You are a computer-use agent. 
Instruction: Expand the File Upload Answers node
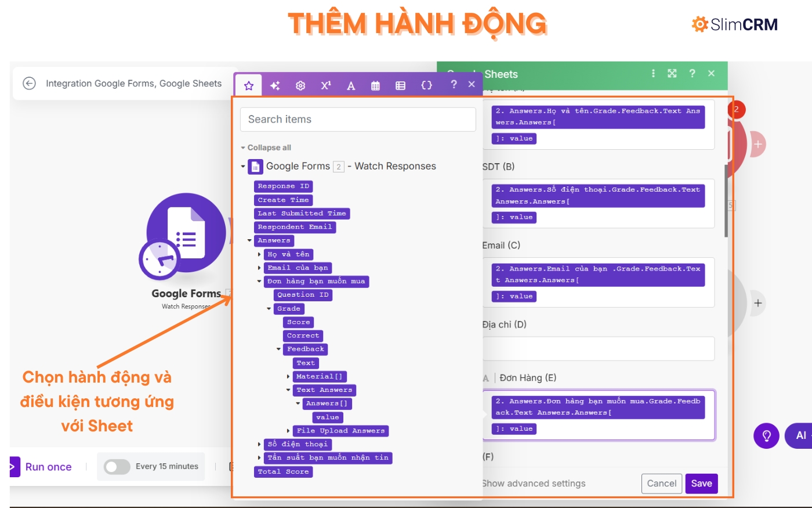pyautogui.click(x=288, y=431)
